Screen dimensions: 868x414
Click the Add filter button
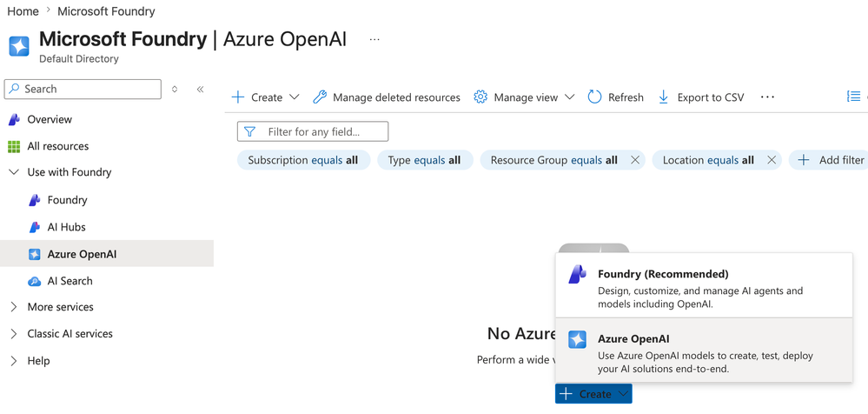pyautogui.click(x=831, y=160)
